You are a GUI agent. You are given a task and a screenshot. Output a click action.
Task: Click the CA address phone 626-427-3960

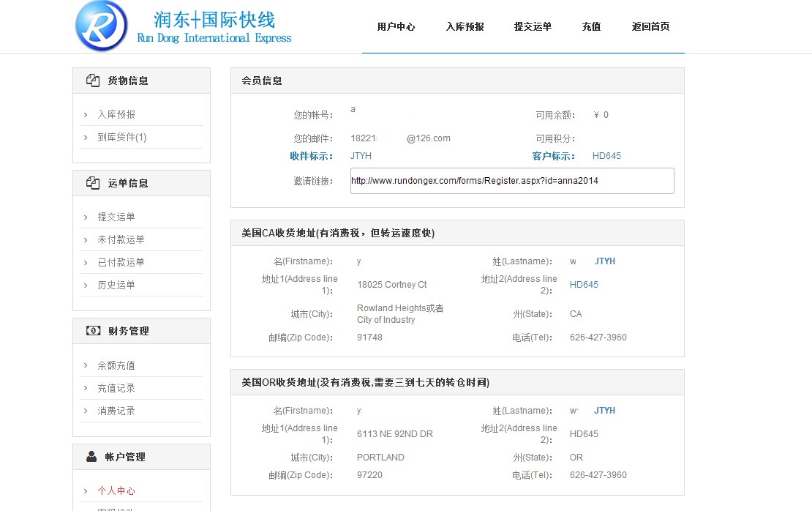[598, 337]
